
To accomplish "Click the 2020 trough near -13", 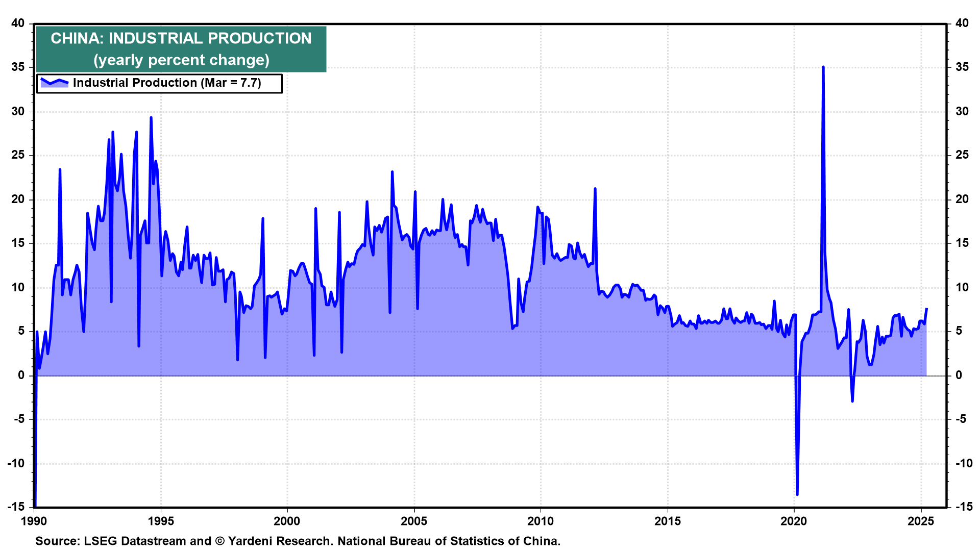I will click(797, 493).
